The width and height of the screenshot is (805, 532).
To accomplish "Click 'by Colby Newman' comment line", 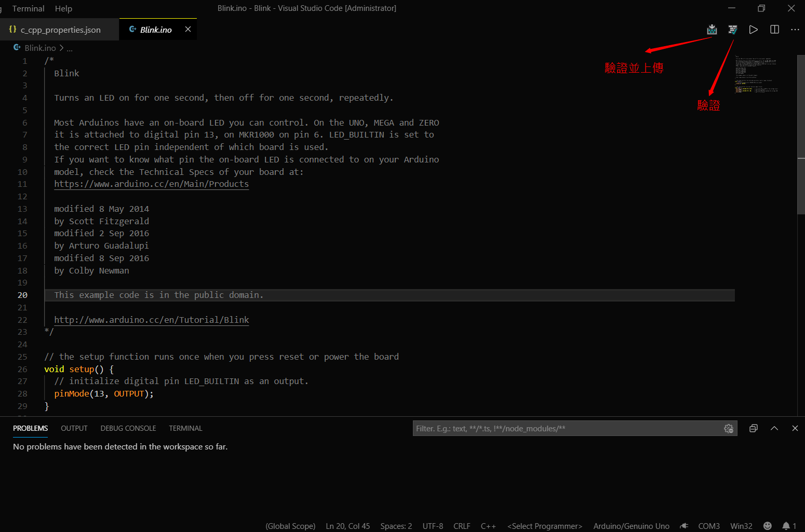I will point(91,270).
